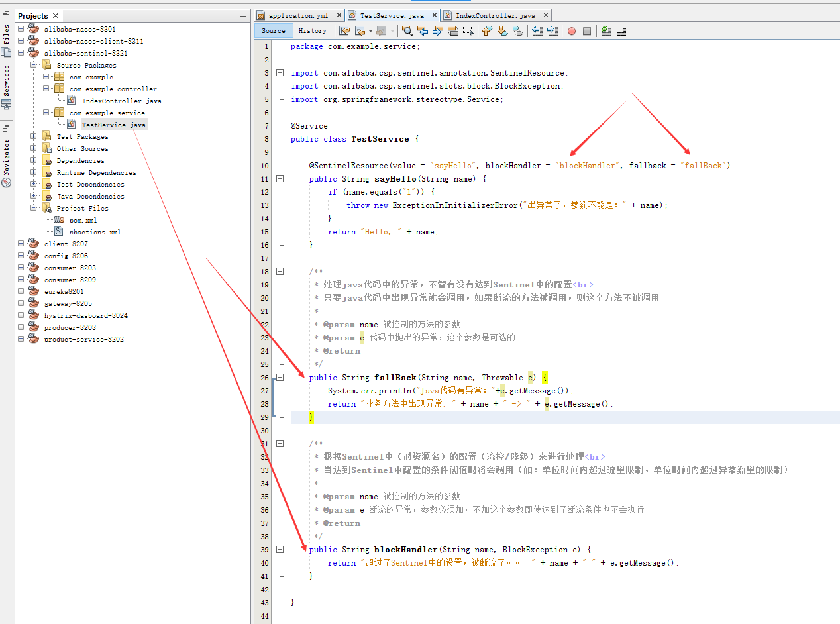The image size is (840, 624).
Task: Jump to Next Bookmark icon
Action: click(502, 30)
